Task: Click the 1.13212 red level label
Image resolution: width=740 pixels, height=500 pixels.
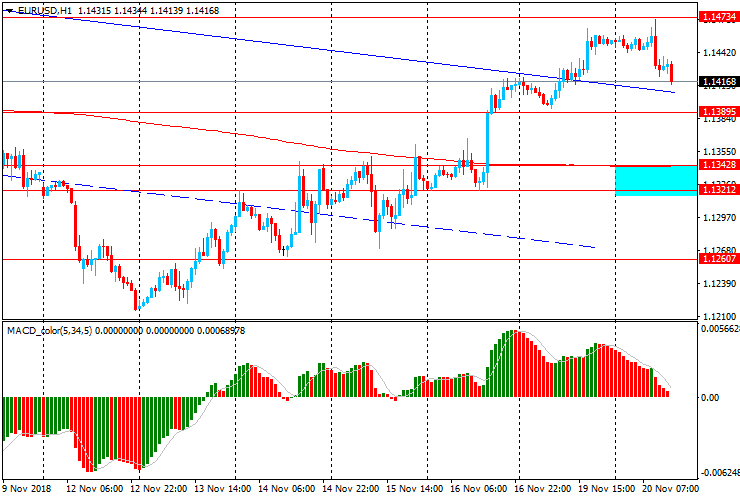Action: [x=719, y=189]
